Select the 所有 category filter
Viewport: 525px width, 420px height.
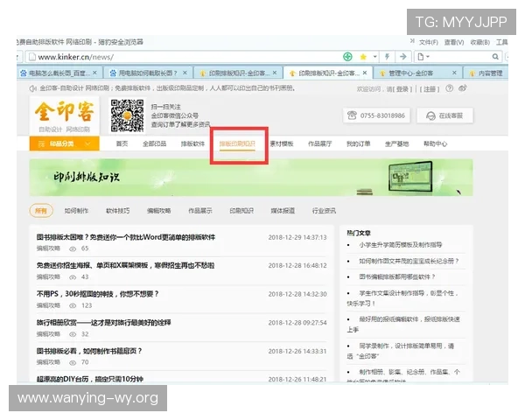click(41, 211)
